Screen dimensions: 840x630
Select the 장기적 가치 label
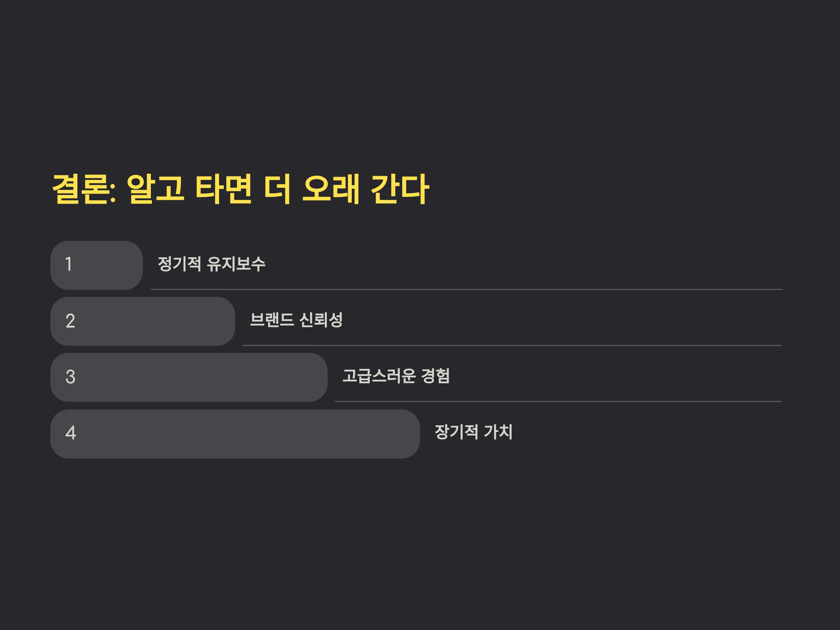[x=474, y=432]
